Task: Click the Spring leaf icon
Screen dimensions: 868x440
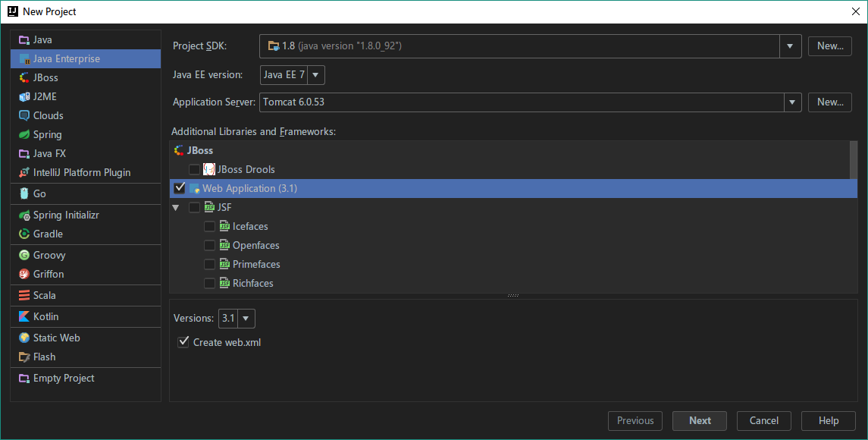Action: [x=24, y=135]
